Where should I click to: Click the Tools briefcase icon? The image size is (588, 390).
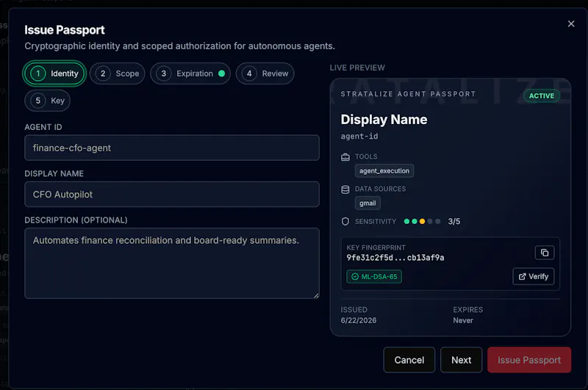(x=345, y=156)
